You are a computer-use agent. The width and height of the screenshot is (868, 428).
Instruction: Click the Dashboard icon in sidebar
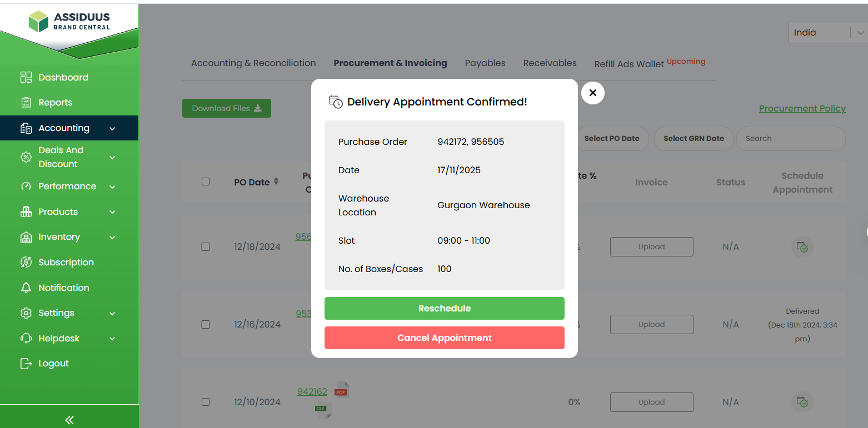pos(26,77)
